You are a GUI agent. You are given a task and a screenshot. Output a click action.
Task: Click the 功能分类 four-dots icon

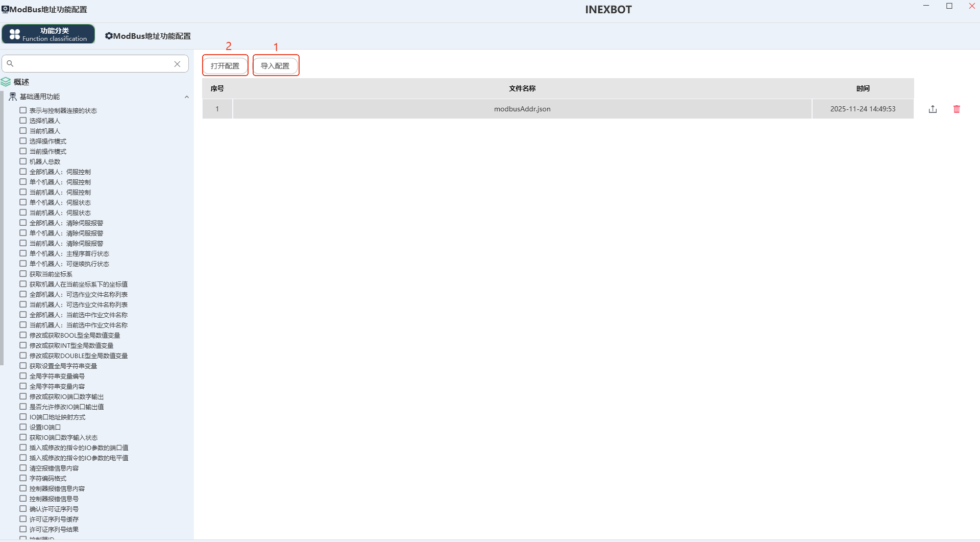click(x=15, y=34)
